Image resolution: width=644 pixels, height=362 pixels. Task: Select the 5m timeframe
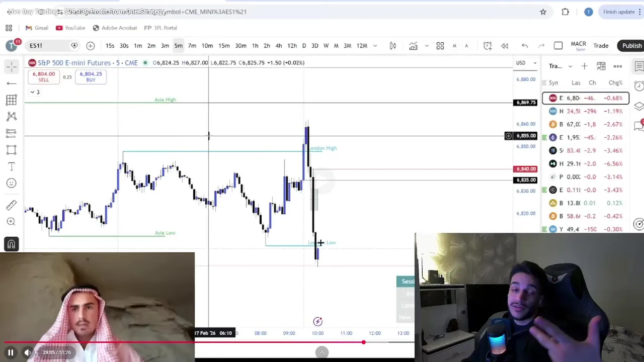[x=179, y=46]
